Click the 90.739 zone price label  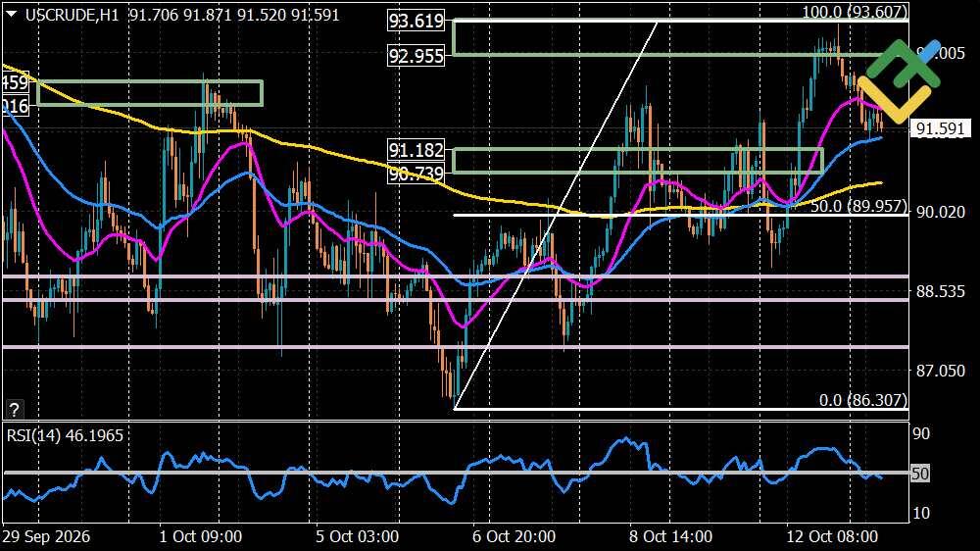pyautogui.click(x=416, y=174)
